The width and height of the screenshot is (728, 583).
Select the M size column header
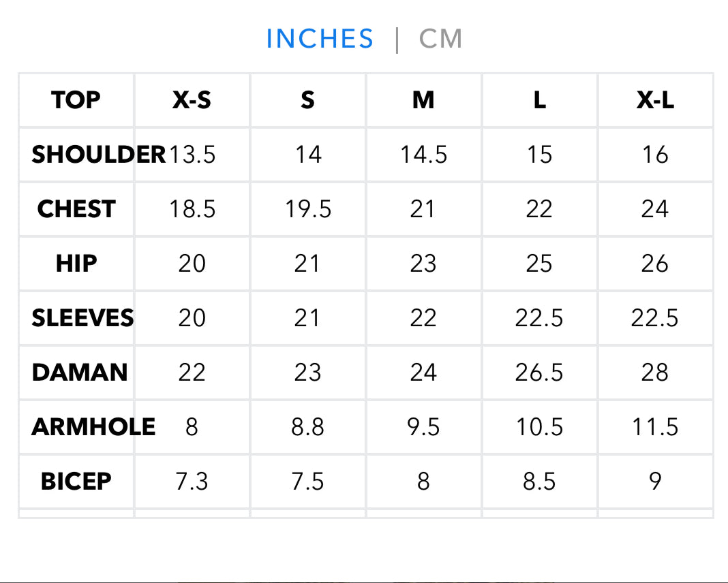point(423,99)
